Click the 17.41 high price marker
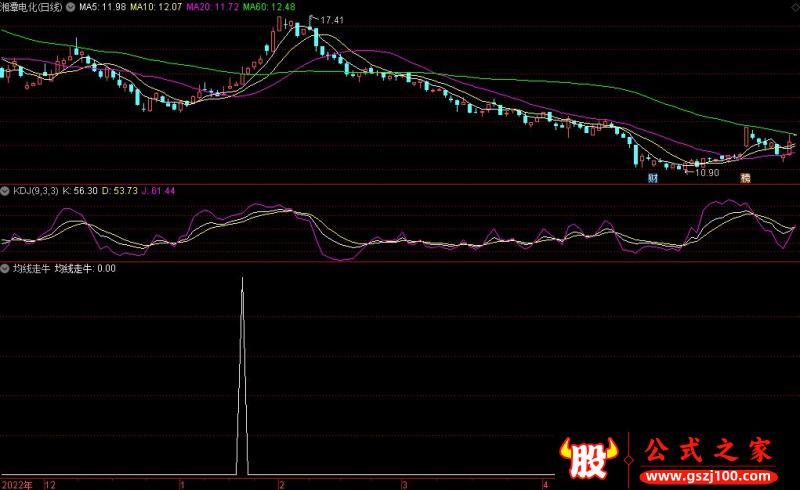 [331, 20]
